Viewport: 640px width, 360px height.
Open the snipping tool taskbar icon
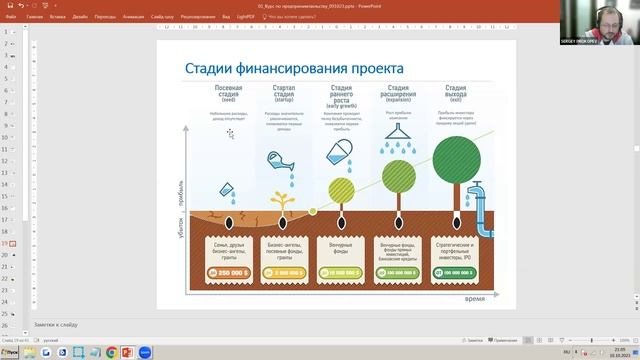79,352
